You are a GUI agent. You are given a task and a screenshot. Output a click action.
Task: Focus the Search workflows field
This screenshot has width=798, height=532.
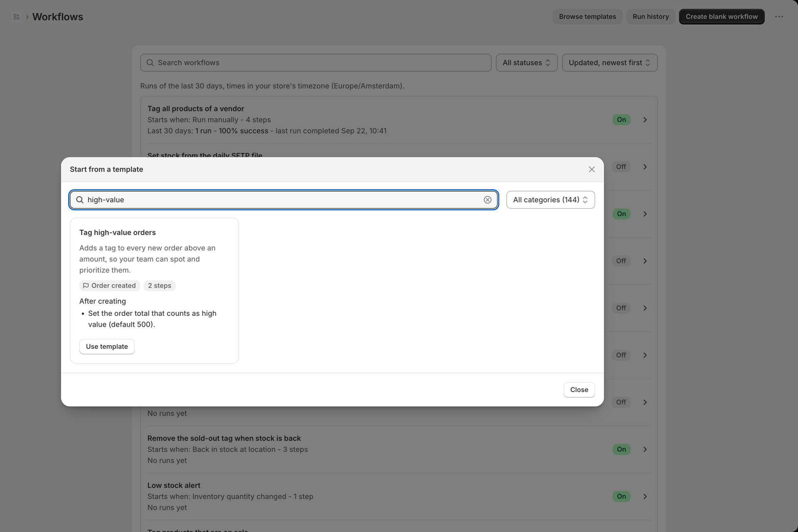coord(316,63)
